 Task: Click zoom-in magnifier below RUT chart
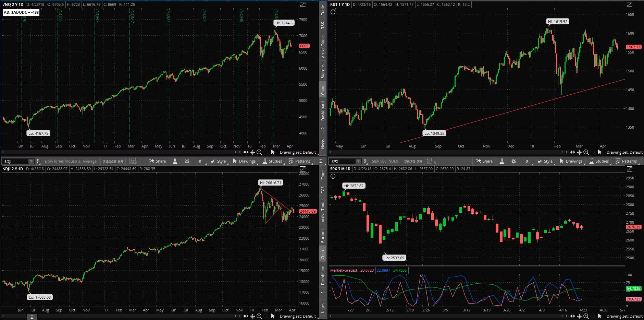[586, 152]
